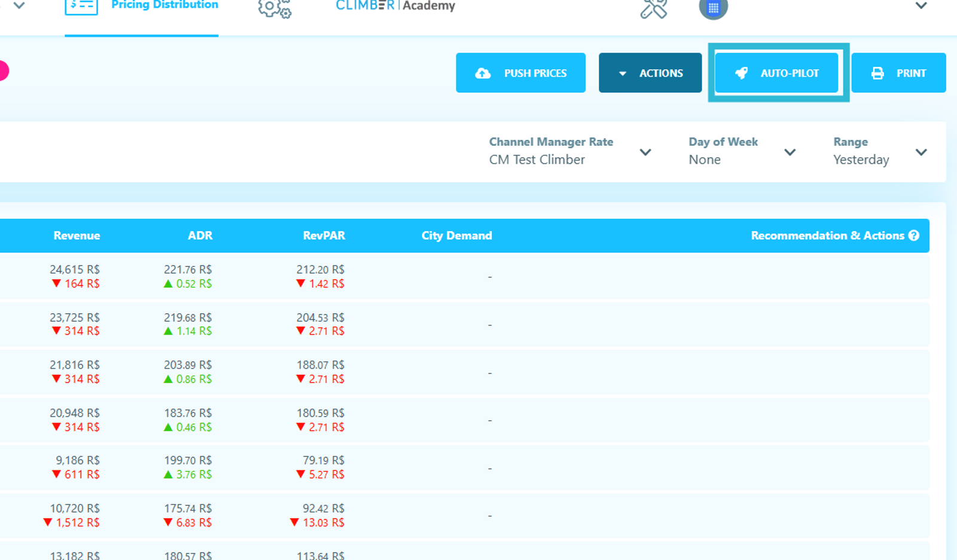Image resolution: width=957 pixels, height=560 pixels.
Task: Click the 221.76 R$ ADR value
Action: [x=188, y=270]
